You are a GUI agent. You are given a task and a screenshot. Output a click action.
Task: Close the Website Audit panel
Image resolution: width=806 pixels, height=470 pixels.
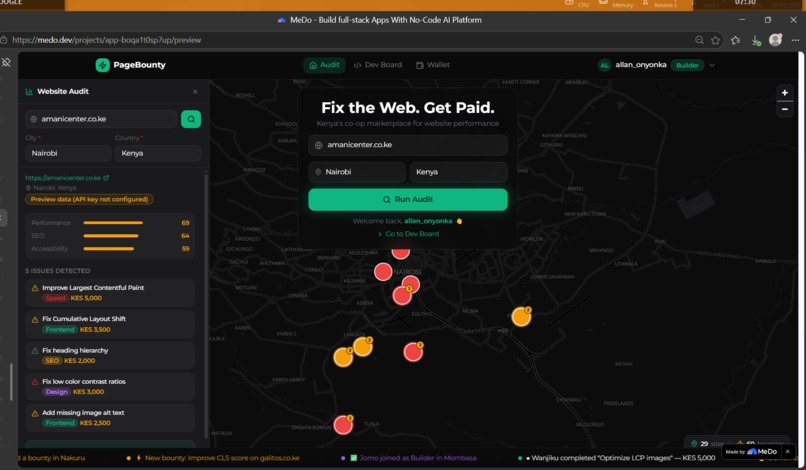[195, 92]
